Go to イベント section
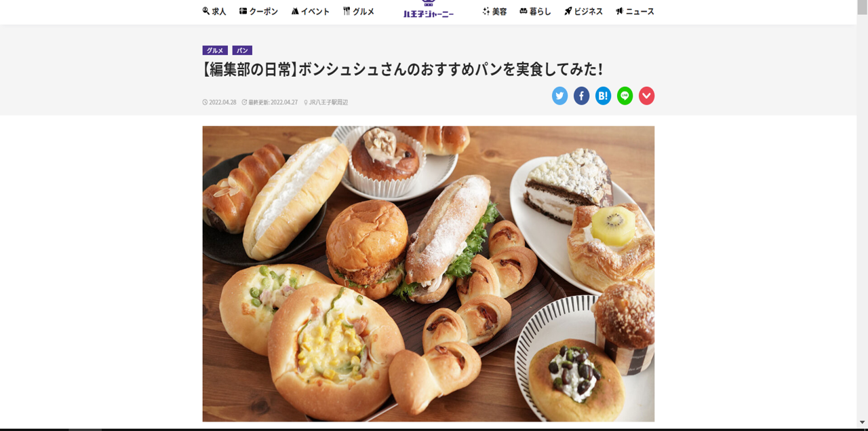This screenshot has height=431, width=868. (310, 12)
